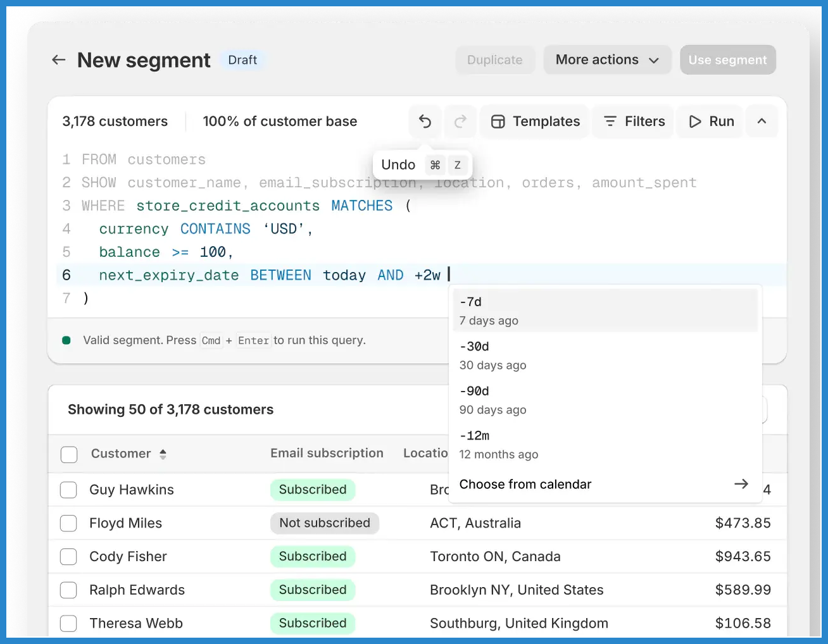Viewport: 828px width, 644px height.
Task: Click the Subscribed badge for Guy Hawkins
Action: click(x=313, y=490)
